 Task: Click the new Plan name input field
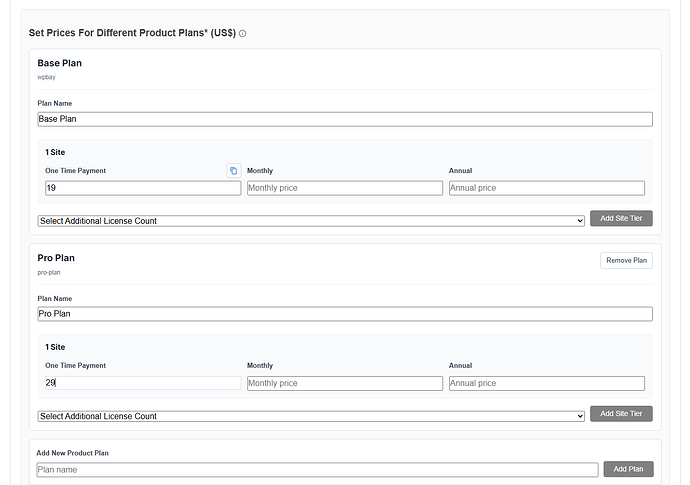[317, 470]
